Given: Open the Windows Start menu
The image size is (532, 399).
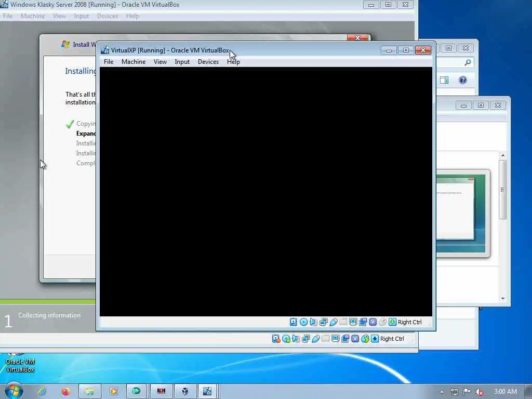Looking at the screenshot, I should (14, 390).
